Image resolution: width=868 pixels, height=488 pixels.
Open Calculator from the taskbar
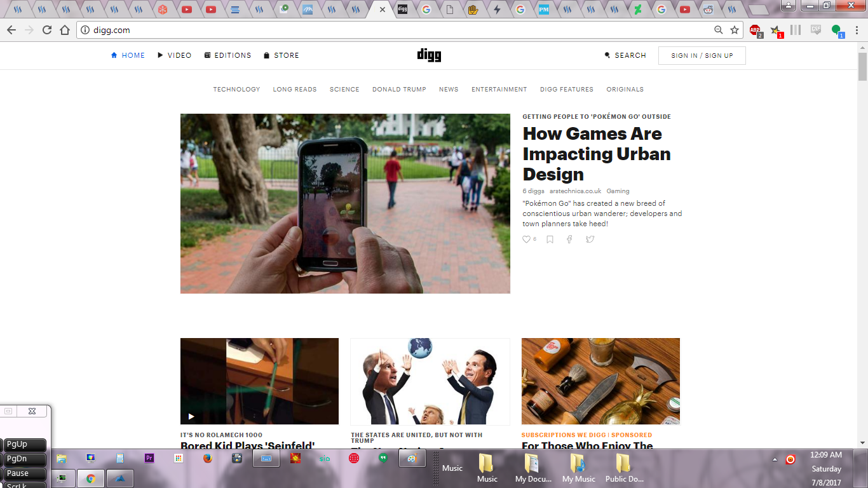click(x=120, y=458)
